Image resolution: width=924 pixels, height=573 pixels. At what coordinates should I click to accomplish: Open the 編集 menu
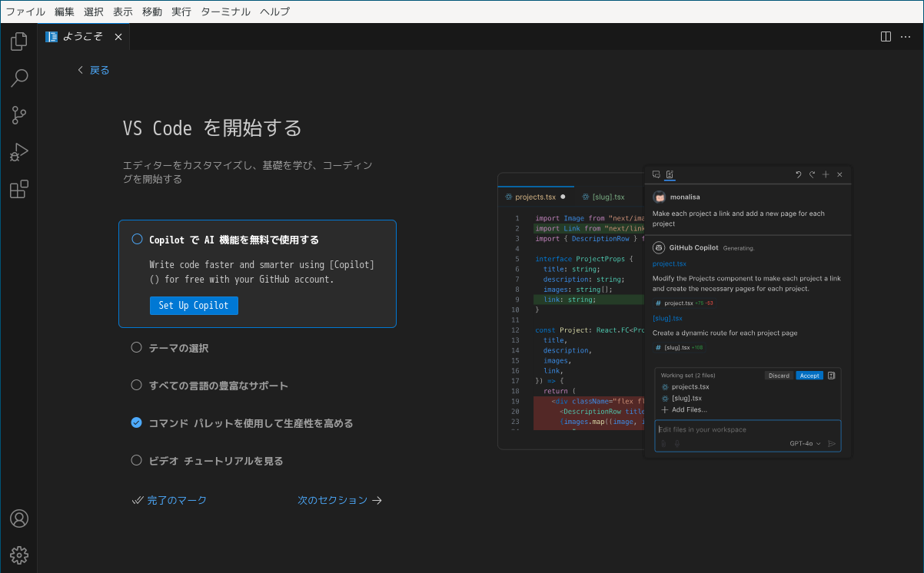65,12
